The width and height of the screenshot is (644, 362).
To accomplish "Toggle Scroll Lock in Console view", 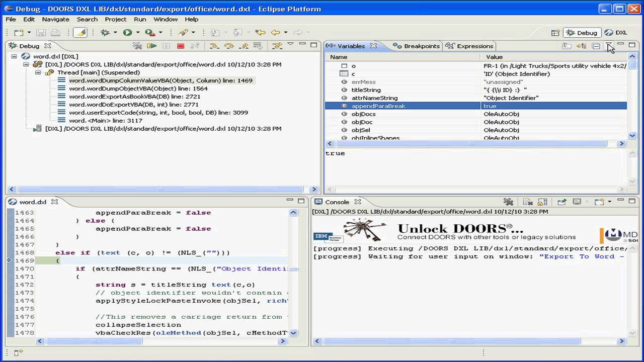I will click(x=542, y=202).
